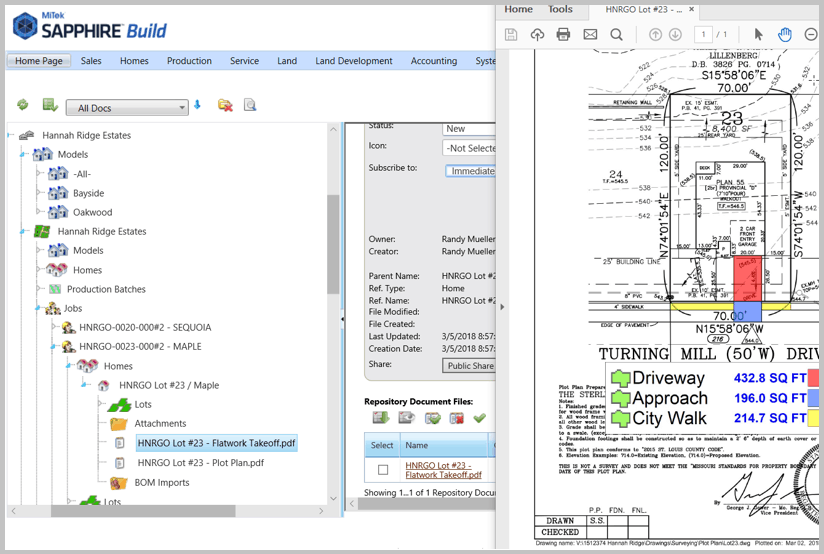This screenshot has height=554, width=824.
Task: Click the delete repository file icon
Action: [457, 418]
